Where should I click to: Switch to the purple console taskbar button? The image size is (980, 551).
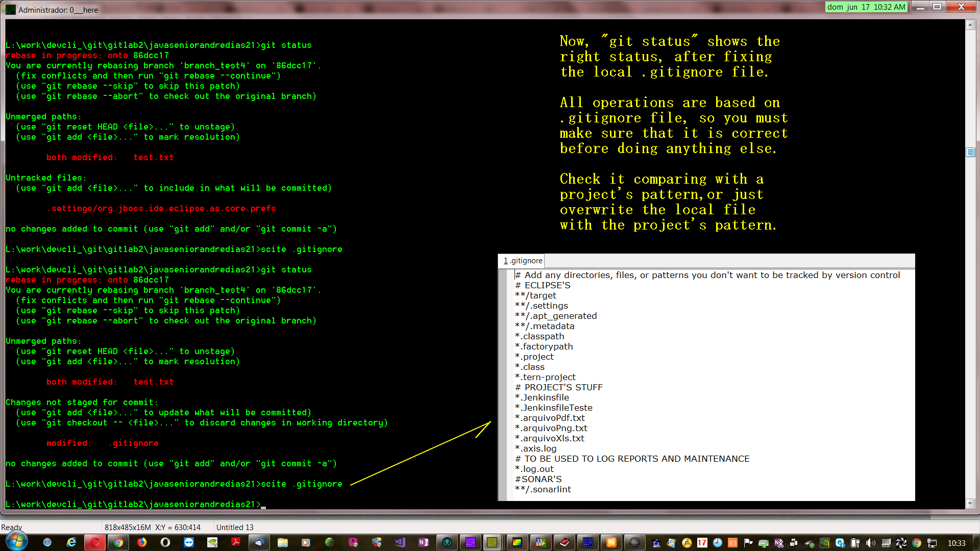click(471, 542)
